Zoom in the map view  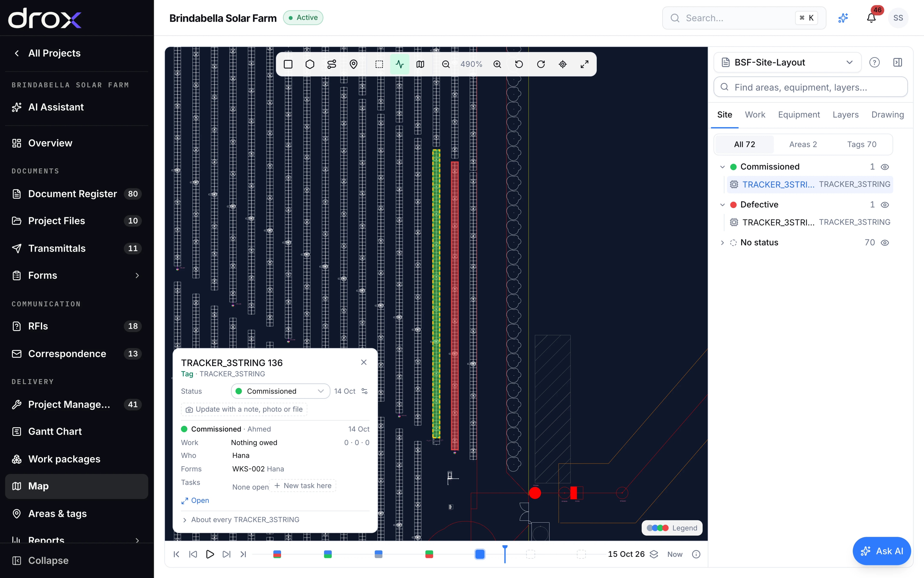tap(497, 64)
